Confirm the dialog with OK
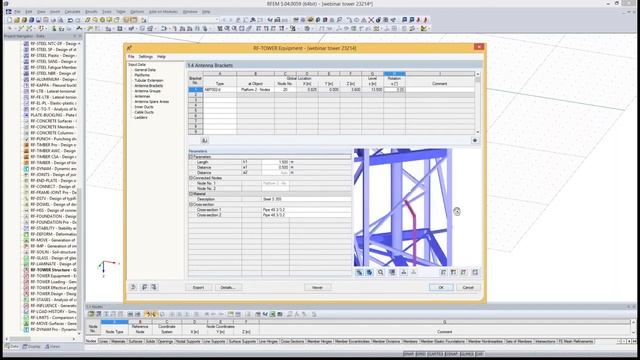 click(x=441, y=287)
